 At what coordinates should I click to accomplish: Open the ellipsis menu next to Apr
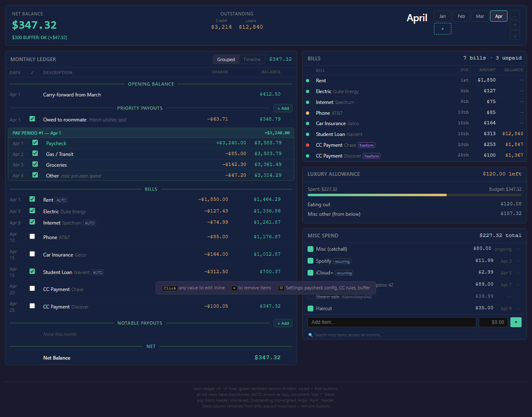click(x=515, y=16)
